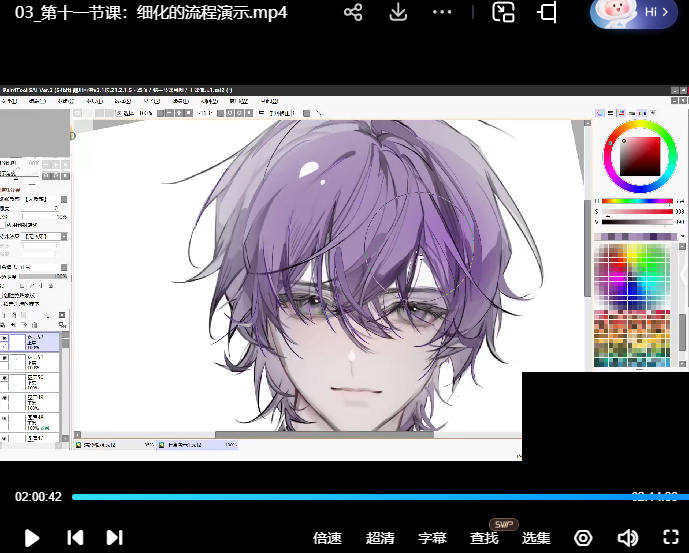
Task: Skip to the previous video
Action: coord(75,538)
